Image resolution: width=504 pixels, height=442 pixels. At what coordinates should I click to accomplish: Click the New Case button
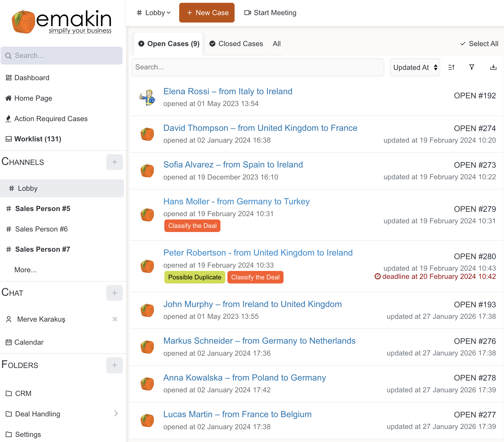(x=207, y=13)
